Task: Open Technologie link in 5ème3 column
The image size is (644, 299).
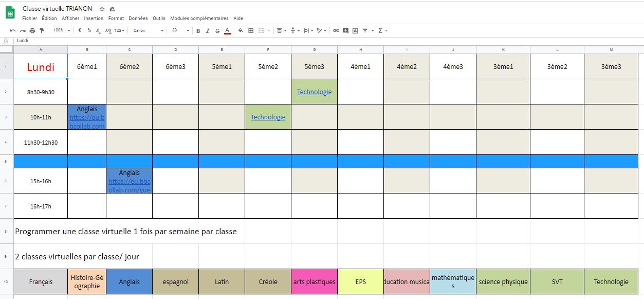Action: point(314,92)
